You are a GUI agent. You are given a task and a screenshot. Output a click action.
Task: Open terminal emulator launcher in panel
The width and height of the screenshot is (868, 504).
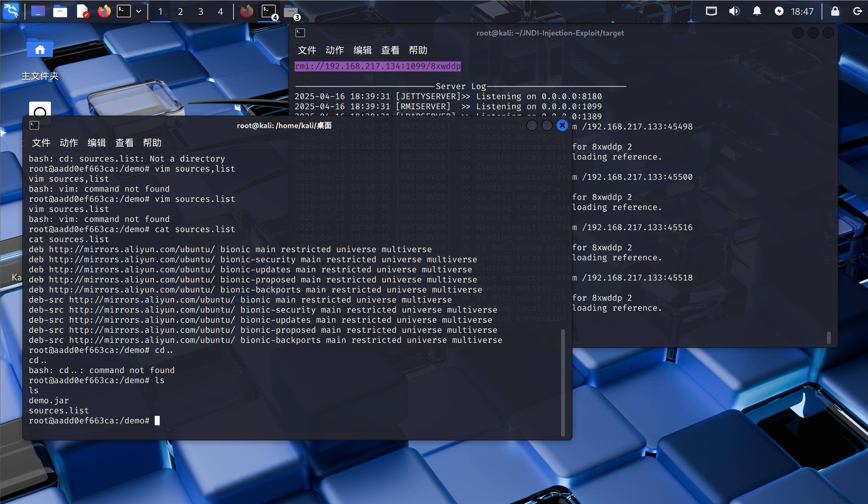point(124,11)
